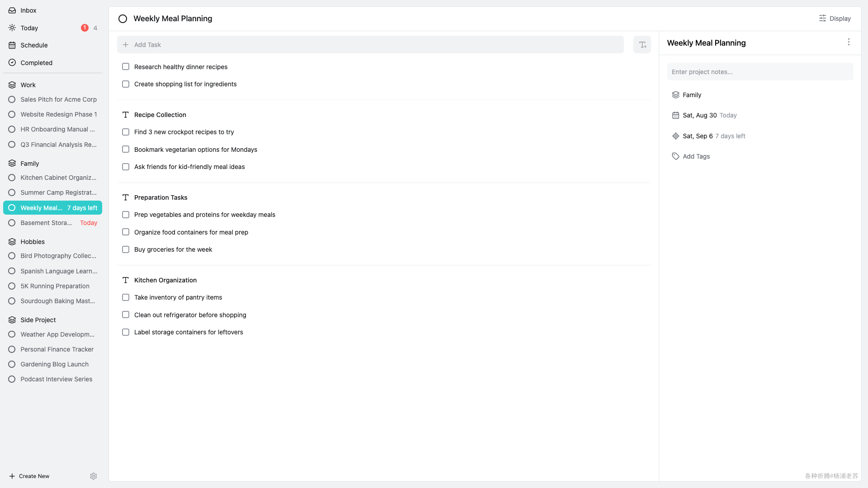Click the tag icon next to Add Tags

click(675, 156)
